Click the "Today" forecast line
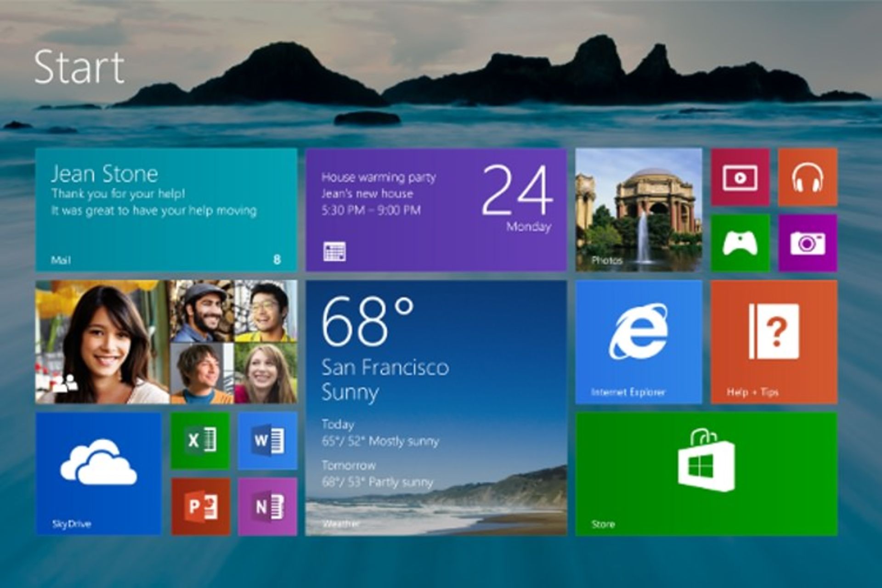The width and height of the screenshot is (882, 588). coord(380,433)
